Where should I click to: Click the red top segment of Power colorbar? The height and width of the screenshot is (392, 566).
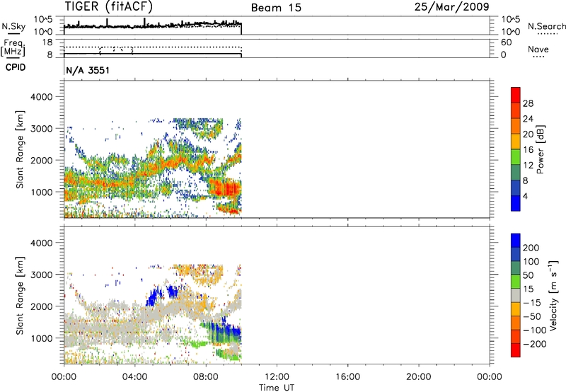pos(516,95)
